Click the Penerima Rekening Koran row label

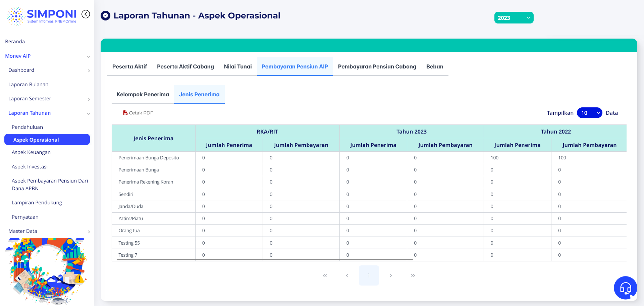(146, 182)
